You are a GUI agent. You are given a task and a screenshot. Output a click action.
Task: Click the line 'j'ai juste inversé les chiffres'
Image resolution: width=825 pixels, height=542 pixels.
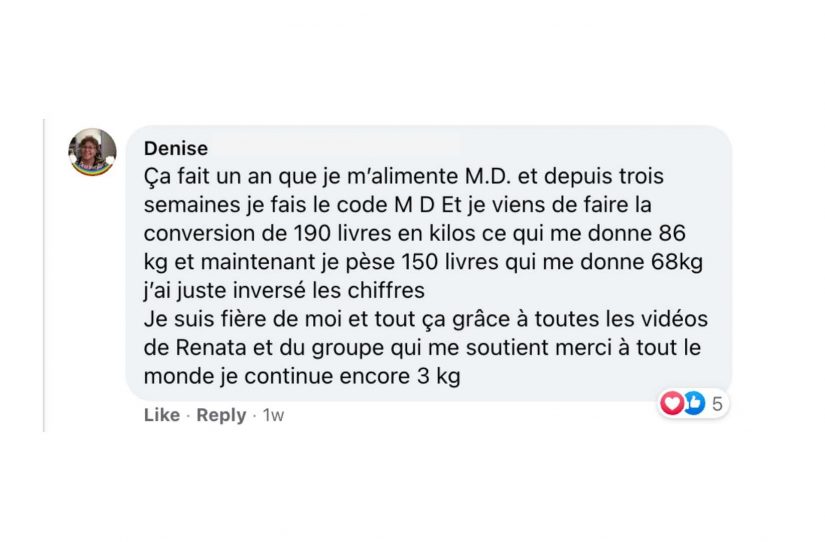[x=284, y=290]
